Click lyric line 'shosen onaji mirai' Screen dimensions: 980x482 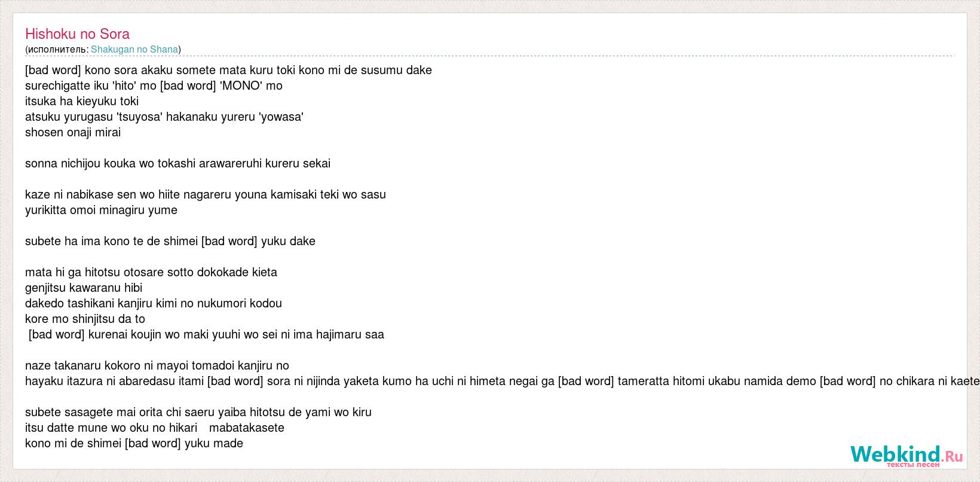pos(73,132)
